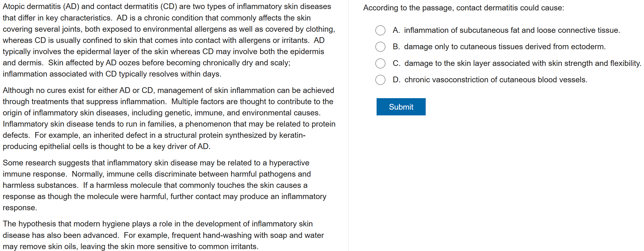Screen dimensions: 644x251
Task: Click answer text about skin strength and flexibility
Action: pyautogui.click(x=523, y=63)
